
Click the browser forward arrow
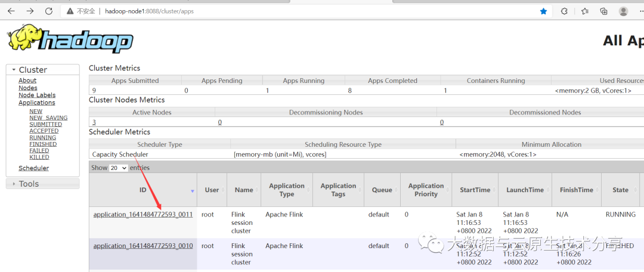point(30,11)
